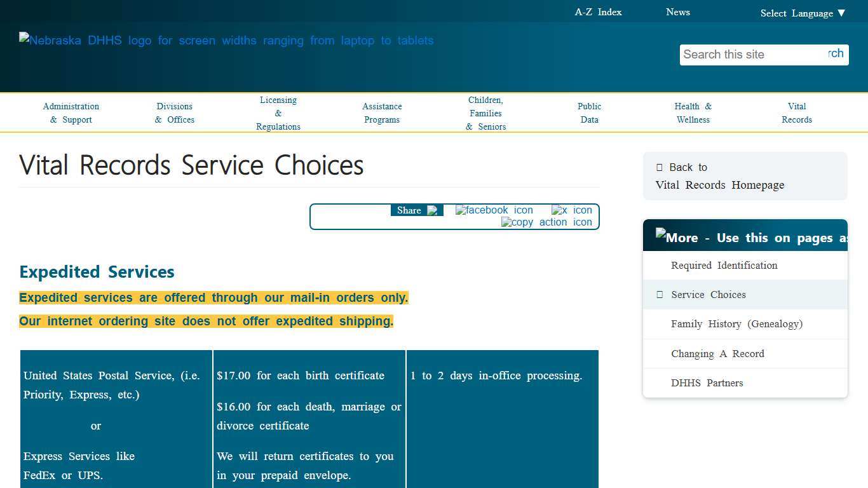The image size is (868, 488).
Task: Select the Service Choices checkbox marker
Action: 659,294
